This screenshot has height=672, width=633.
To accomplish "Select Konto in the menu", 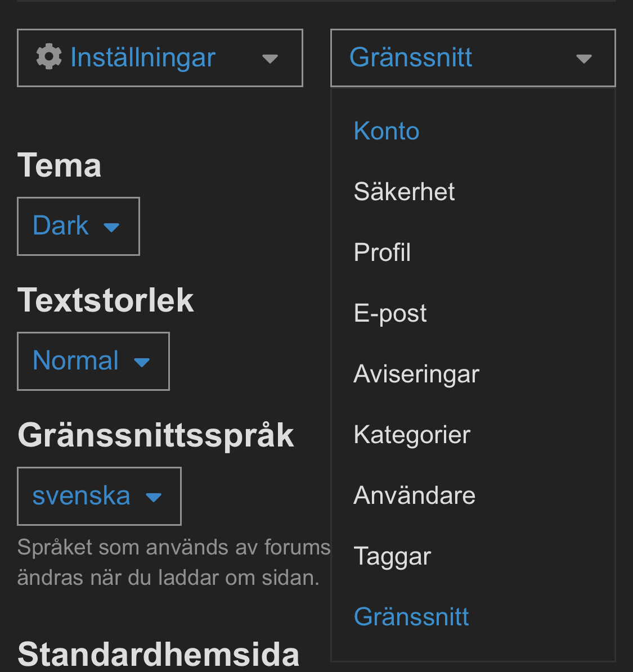I will 387,131.
